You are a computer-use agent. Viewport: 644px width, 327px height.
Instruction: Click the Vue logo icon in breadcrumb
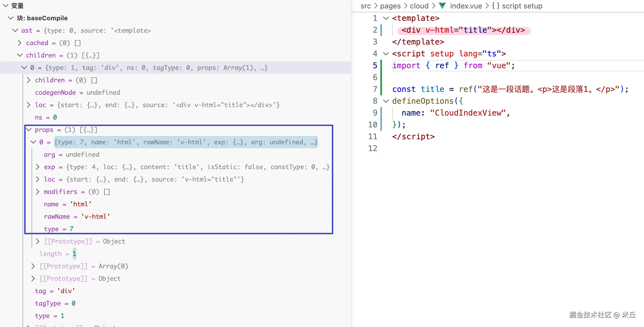point(443,6)
